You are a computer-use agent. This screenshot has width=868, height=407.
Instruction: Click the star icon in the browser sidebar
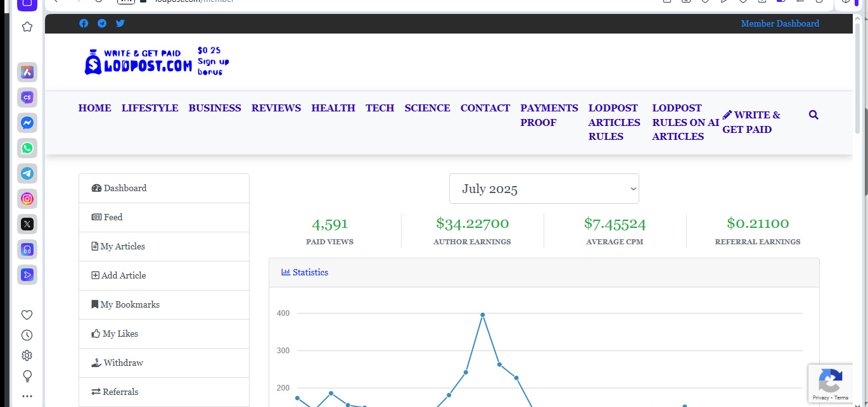(27, 27)
